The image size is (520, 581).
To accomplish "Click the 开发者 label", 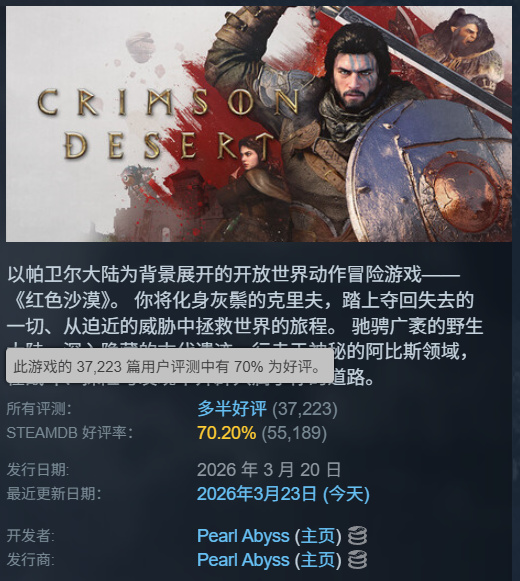I will (30, 536).
